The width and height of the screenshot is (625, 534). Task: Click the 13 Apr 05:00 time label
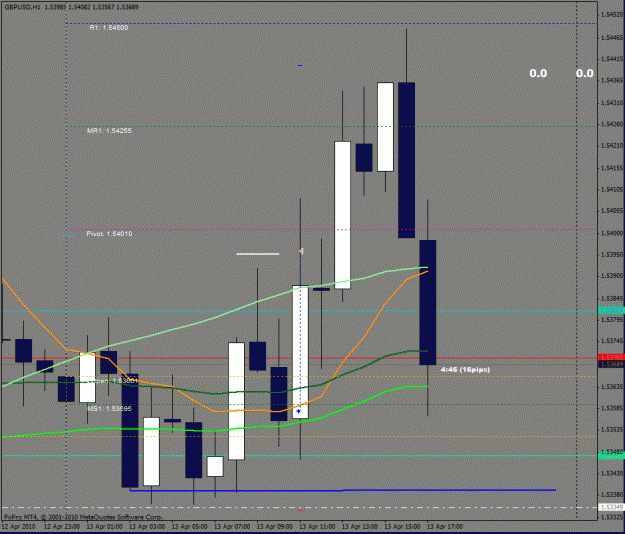click(189, 526)
